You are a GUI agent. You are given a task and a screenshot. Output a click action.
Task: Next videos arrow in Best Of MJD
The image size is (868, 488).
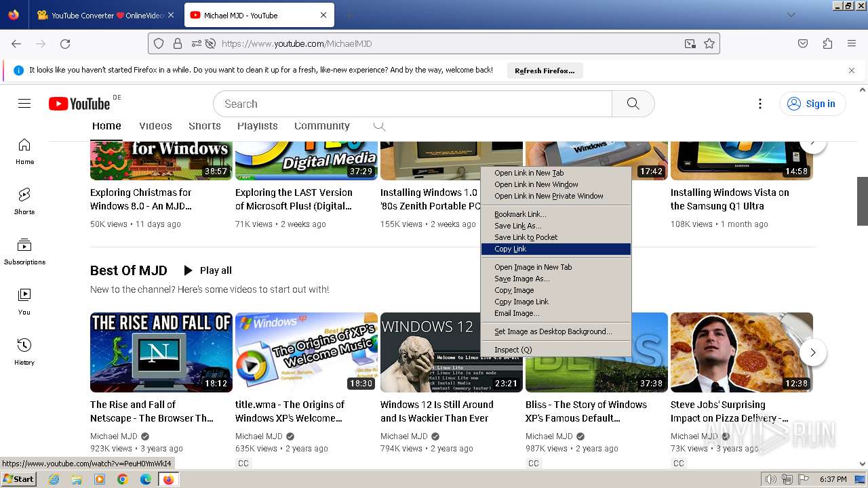pos(813,352)
